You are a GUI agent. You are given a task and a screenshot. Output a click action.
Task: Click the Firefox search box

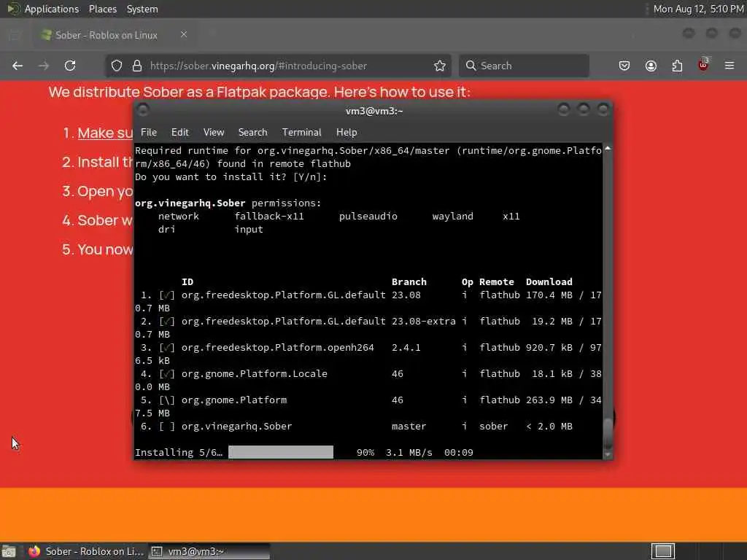(x=524, y=66)
